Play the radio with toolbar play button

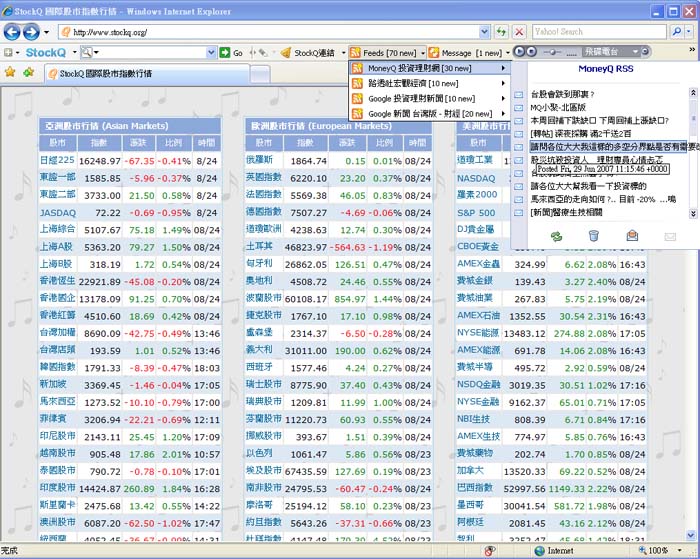click(519, 52)
